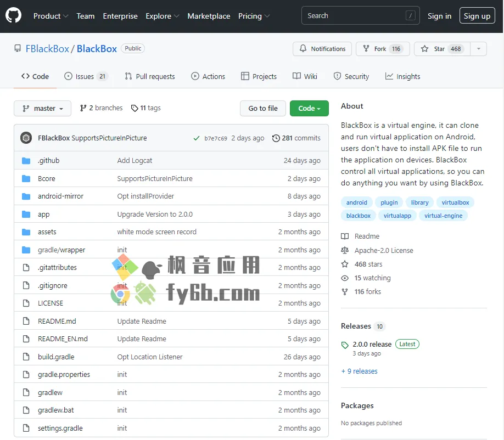
Task: Click the book icon beside Readme
Action: 345,236
